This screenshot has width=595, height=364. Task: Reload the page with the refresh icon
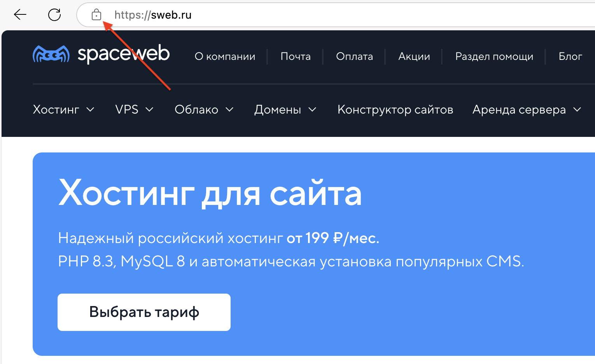54,15
